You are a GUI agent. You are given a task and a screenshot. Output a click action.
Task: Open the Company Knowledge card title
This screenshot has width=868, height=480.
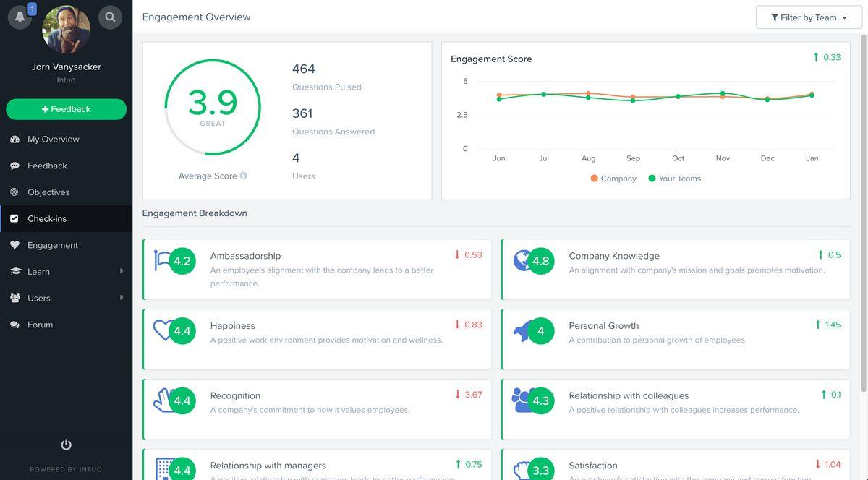coord(614,256)
